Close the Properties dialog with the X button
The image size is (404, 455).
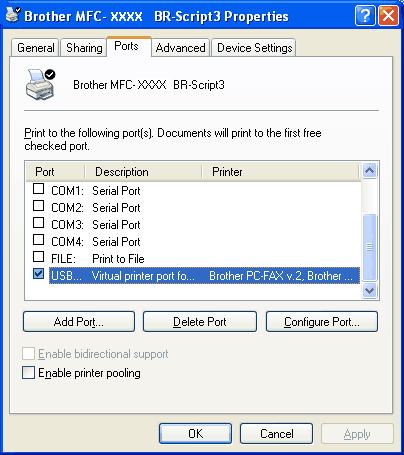point(388,15)
